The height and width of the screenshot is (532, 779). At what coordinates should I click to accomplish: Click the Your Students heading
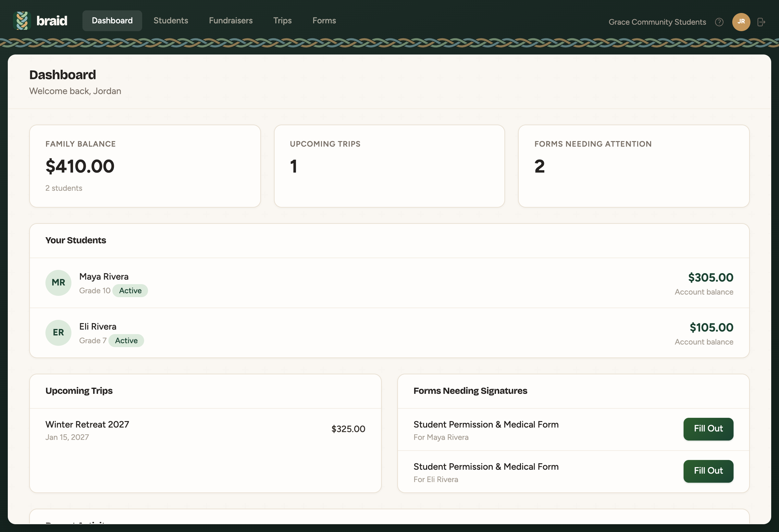pos(76,241)
